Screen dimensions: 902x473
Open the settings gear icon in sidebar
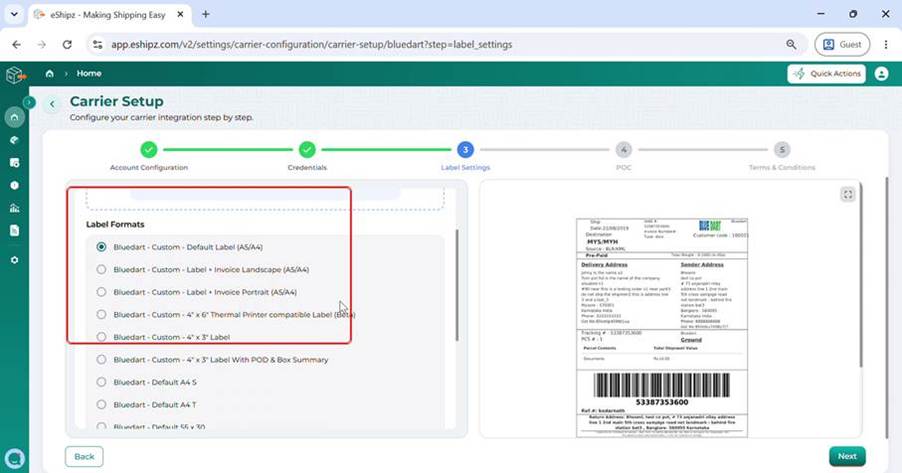point(15,260)
